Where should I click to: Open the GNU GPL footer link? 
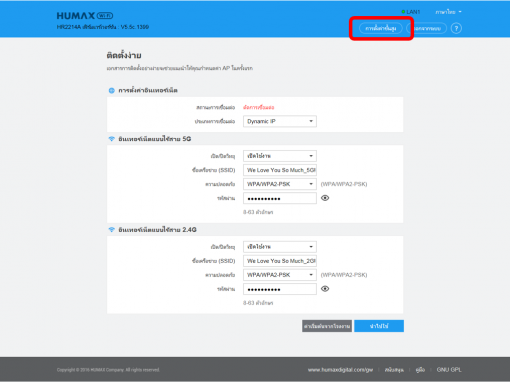449,370
